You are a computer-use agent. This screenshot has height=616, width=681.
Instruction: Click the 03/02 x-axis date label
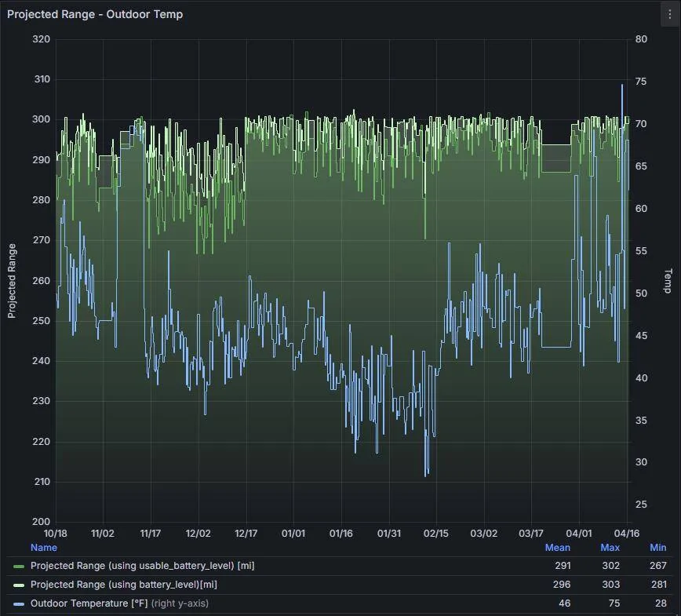point(483,533)
